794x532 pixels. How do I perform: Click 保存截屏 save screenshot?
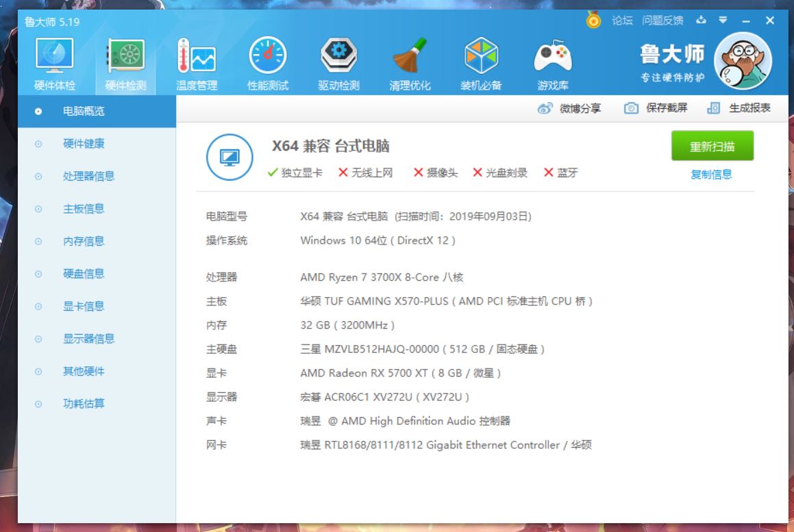[x=667, y=107]
